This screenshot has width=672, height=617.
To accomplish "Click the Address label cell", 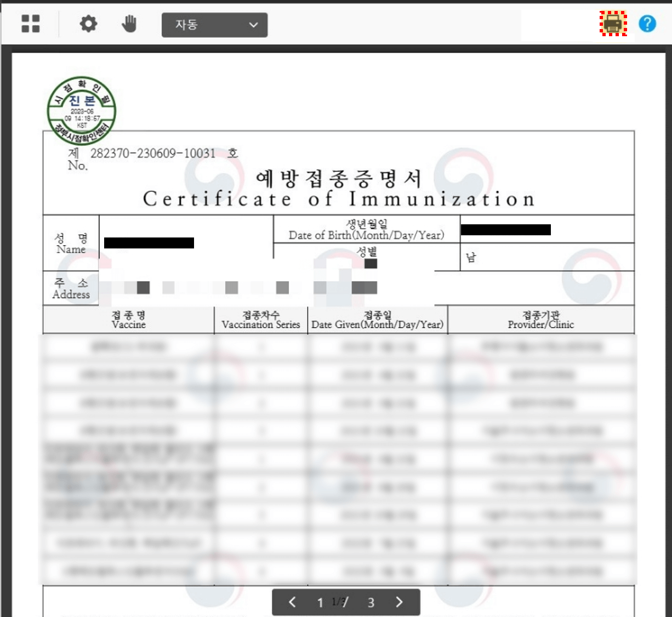I will tap(71, 288).
